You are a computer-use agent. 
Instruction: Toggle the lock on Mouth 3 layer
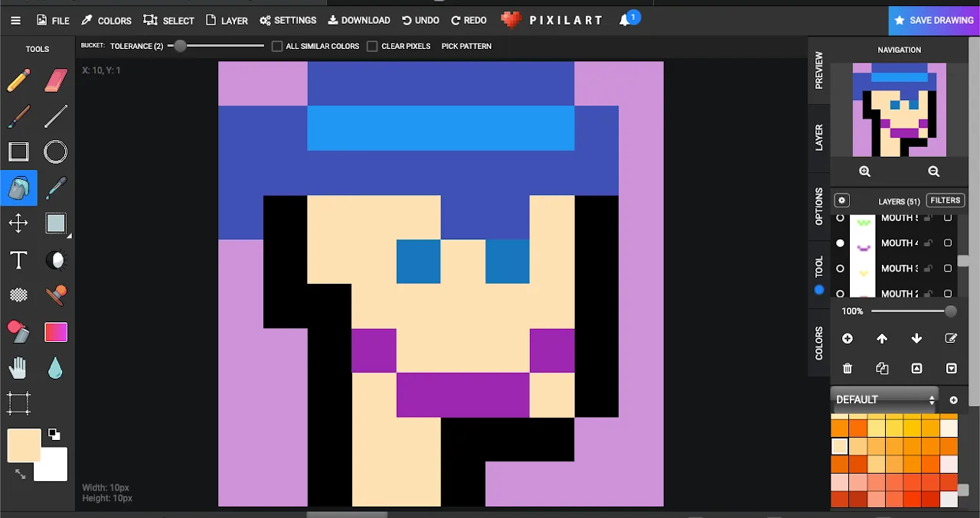(x=929, y=269)
